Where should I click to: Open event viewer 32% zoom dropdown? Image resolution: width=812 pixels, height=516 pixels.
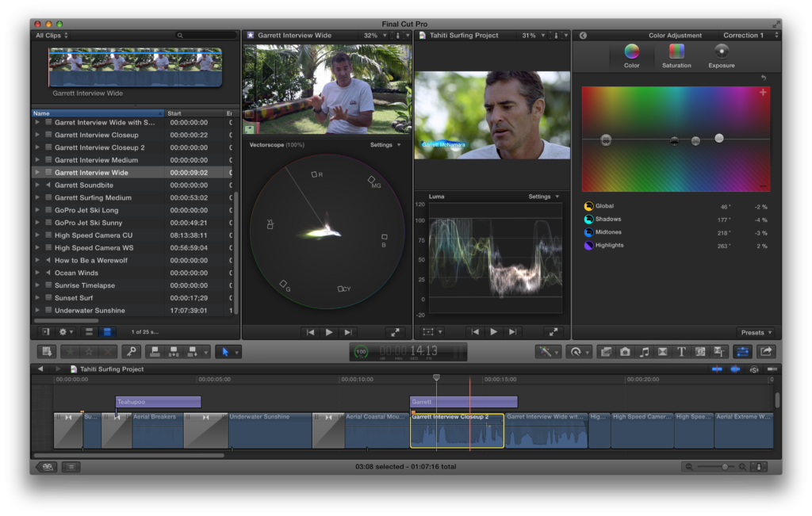tap(375, 35)
